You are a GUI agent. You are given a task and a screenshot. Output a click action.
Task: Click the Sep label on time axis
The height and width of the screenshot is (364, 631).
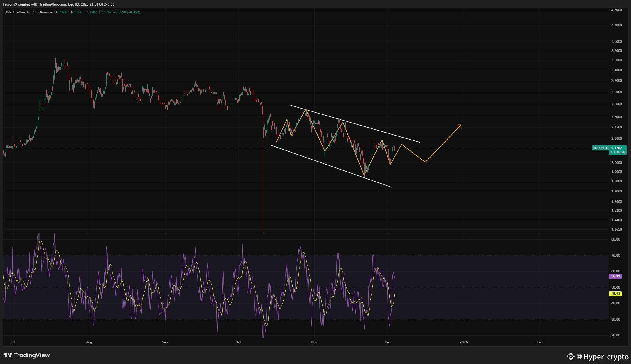tap(165, 342)
